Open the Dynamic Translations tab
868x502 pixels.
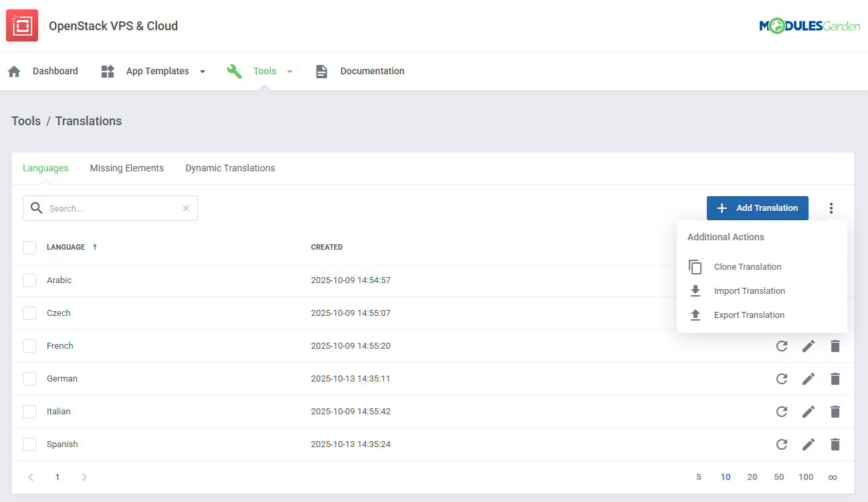coord(230,167)
